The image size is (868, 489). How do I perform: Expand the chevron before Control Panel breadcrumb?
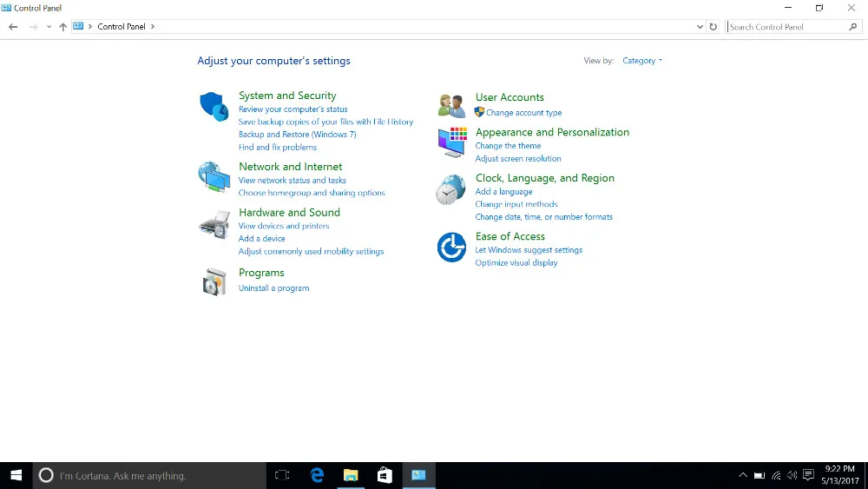tap(90, 27)
